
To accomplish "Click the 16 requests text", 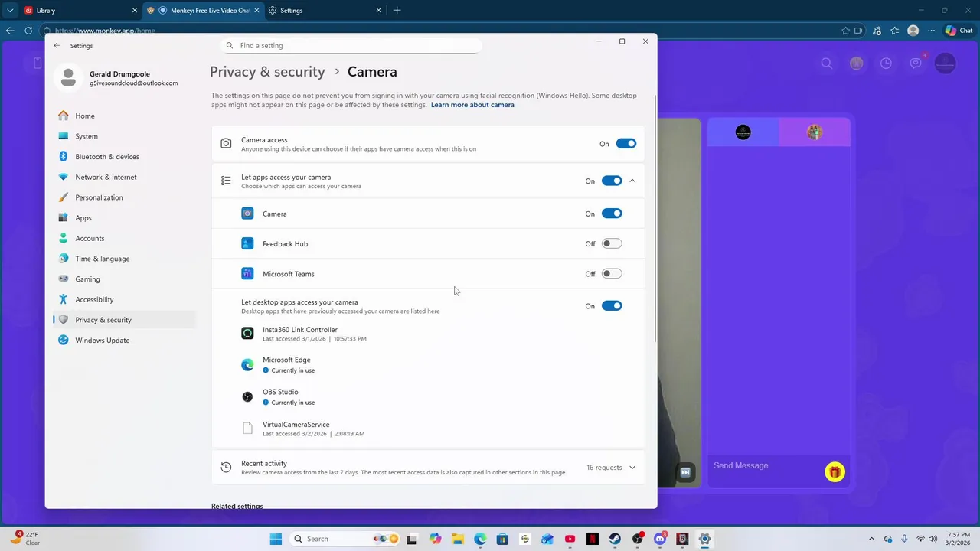I will (604, 468).
